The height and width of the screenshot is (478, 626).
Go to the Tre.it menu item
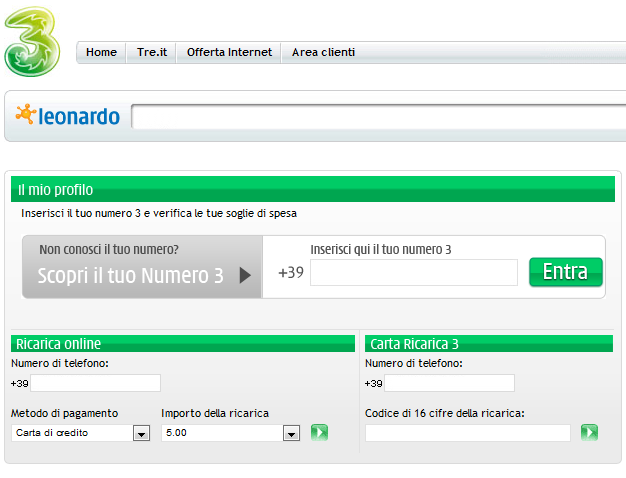[152, 52]
